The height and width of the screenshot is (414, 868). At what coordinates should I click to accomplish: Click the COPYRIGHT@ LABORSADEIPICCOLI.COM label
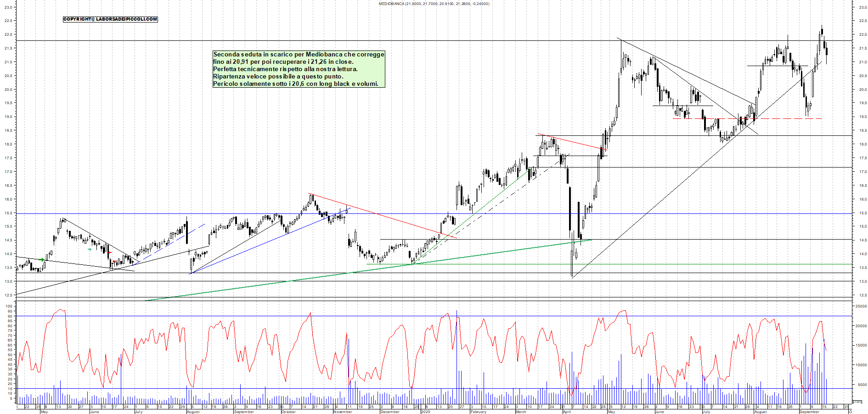pyautogui.click(x=110, y=19)
